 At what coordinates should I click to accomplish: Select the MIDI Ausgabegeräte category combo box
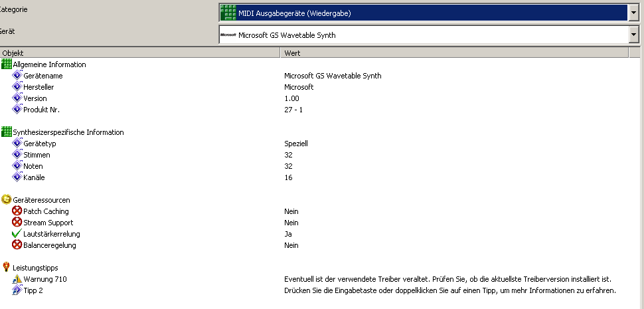click(425, 13)
